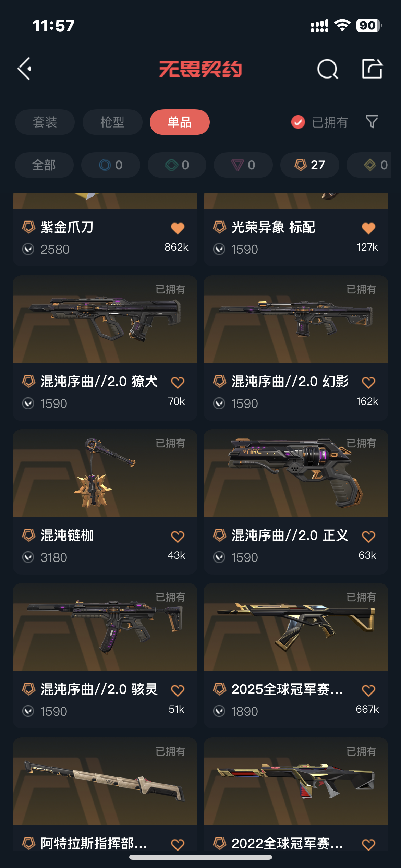401x868 pixels.
Task: Select the orange tier filter showing 27
Action: pos(310,165)
